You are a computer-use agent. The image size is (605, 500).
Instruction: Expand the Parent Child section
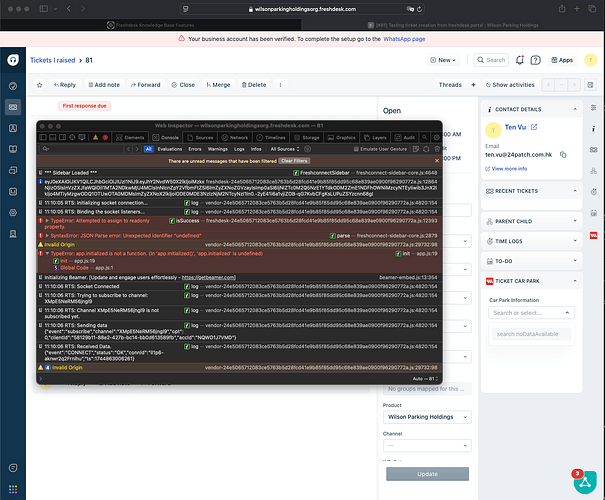pos(575,221)
